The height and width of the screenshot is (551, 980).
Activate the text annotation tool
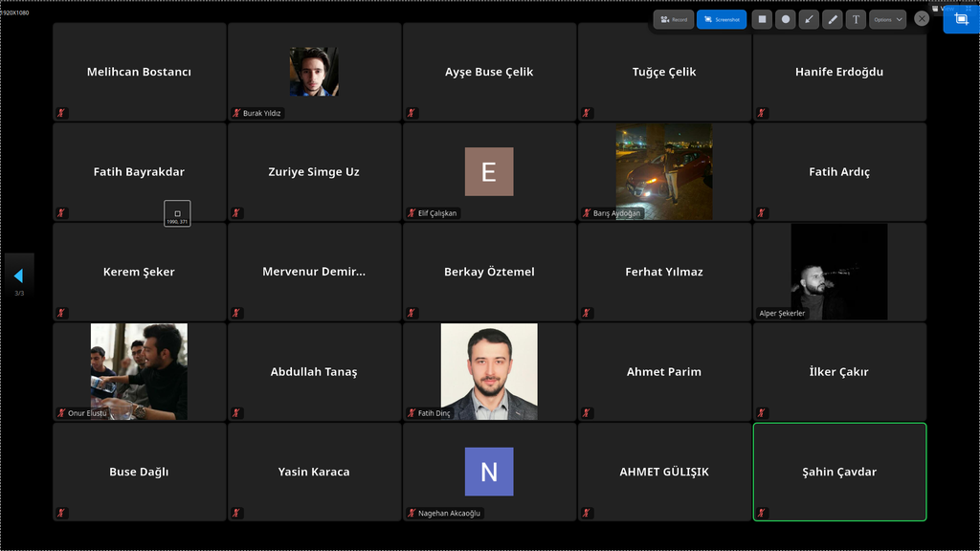(x=856, y=19)
